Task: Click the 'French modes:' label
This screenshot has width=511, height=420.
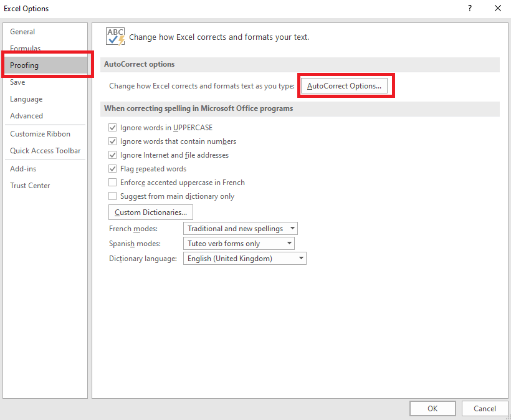Action: click(x=133, y=229)
